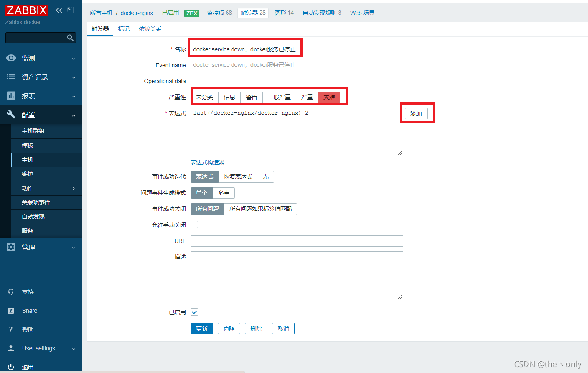The width and height of the screenshot is (588, 373).
Task: Focus the URL input field
Action: coord(297,241)
